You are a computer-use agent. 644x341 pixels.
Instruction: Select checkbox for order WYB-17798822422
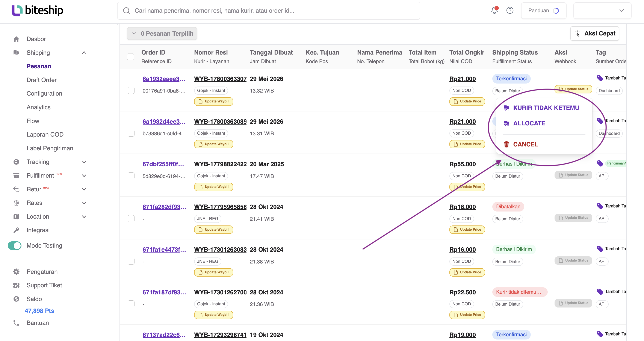click(131, 176)
